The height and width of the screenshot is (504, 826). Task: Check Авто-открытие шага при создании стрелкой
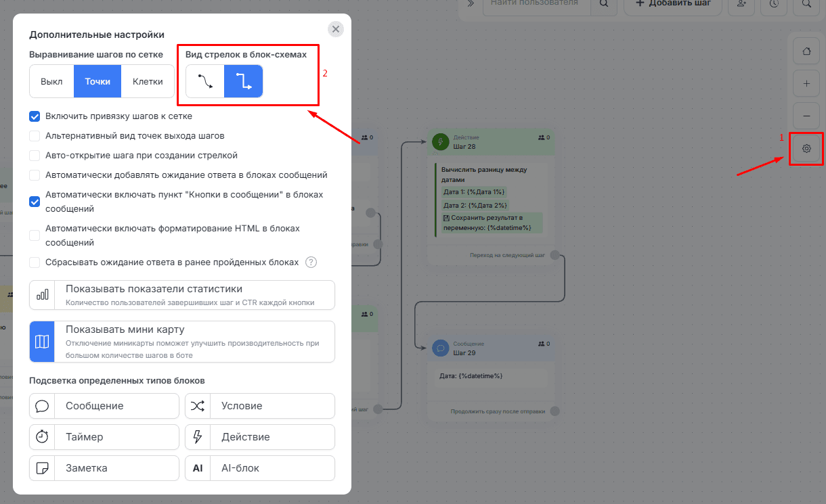click(x=35, y=156)
